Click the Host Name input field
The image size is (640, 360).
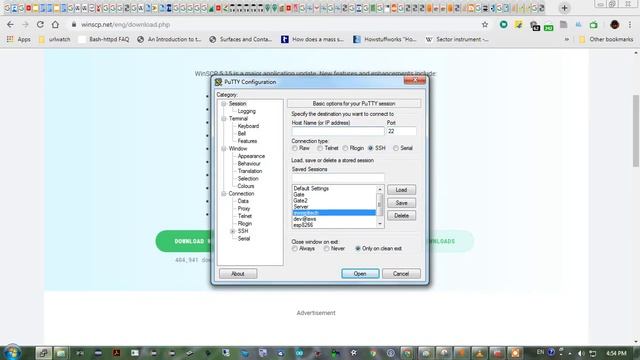[x=338, y=131]
